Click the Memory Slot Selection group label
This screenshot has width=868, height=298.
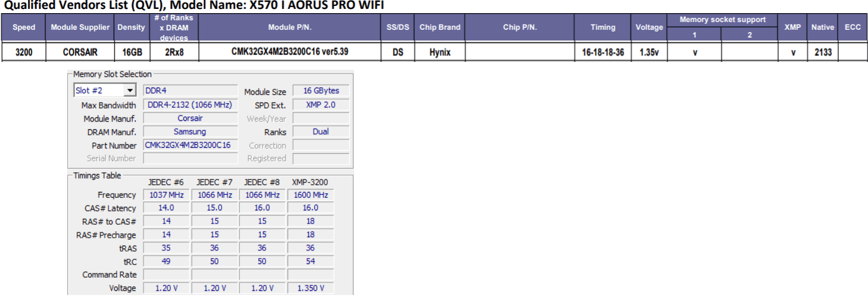tap(113, 74)
